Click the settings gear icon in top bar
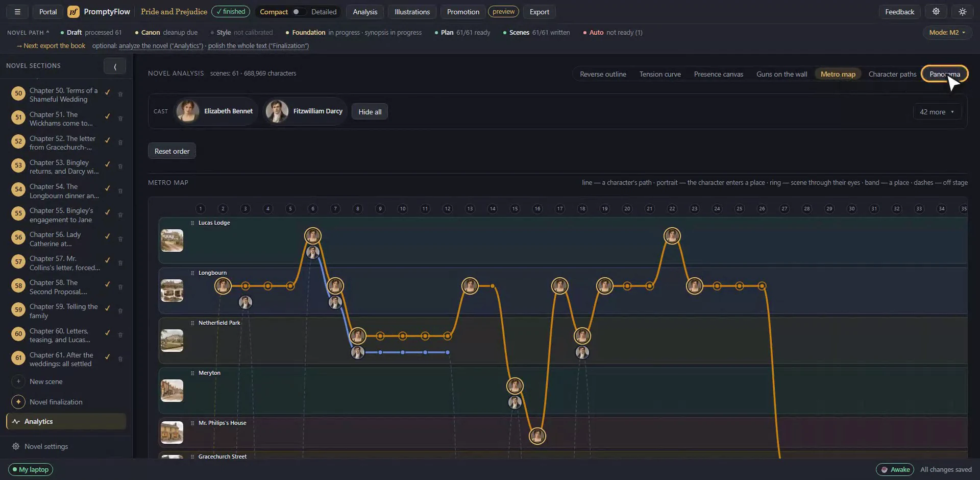The height and width of the screenshot is (480, 980). click(x=936, y=12)
